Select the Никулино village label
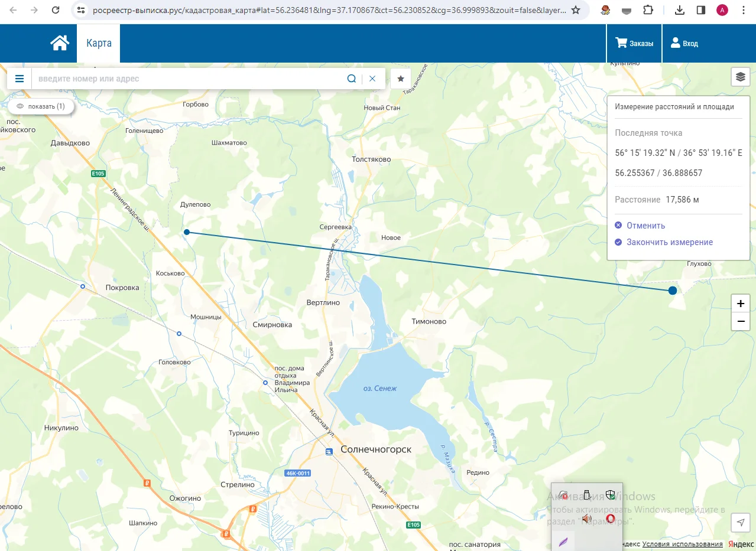Viewport: 756px width, 551px height. click(x=61, y=428)
